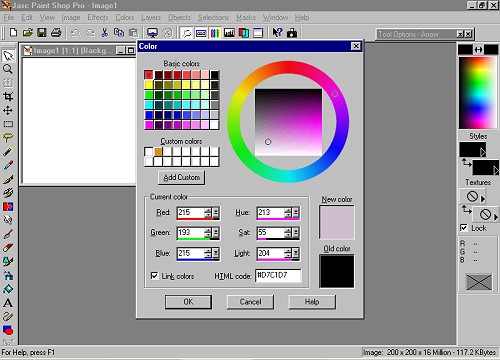Toggle the Overview window toolbar icon
This screenshot has height=360, width=500.
(258, 33)
